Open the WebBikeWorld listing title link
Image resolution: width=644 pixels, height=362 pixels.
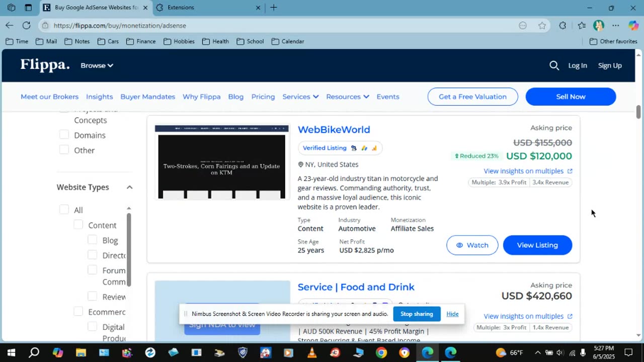point(334,129)
